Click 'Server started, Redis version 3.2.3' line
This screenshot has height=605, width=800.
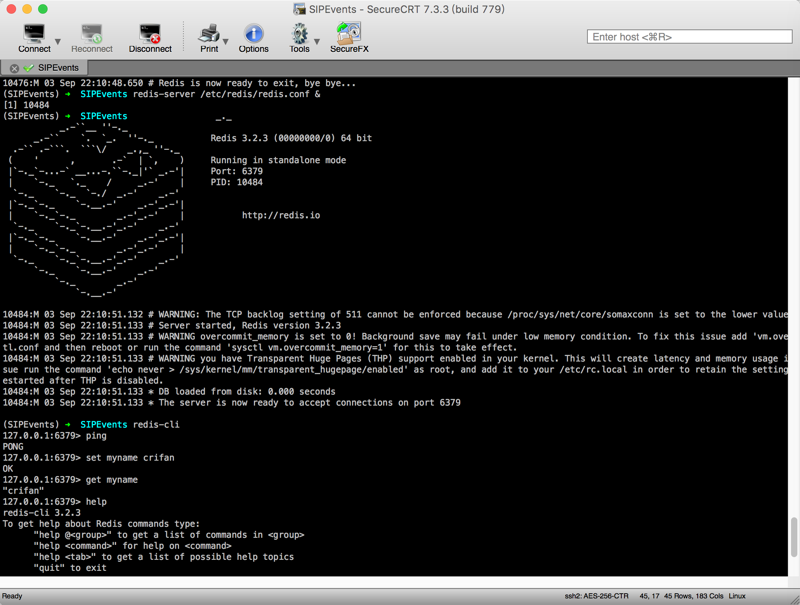point(171,325)
